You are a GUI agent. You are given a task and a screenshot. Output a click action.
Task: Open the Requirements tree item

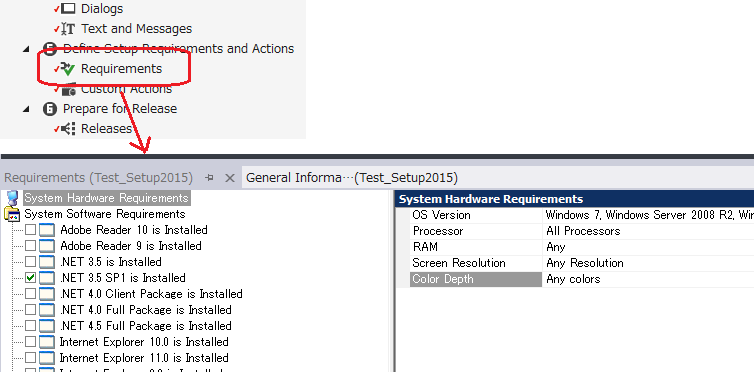121,69
